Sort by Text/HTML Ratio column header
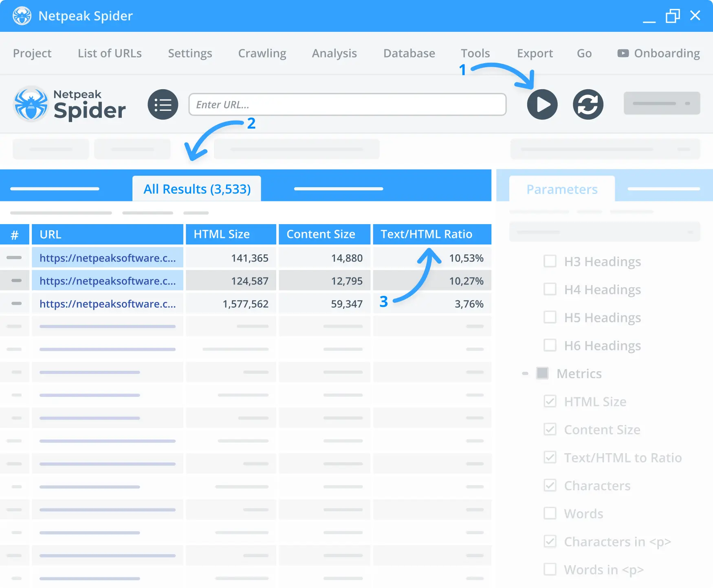713x588 pixels. tap(432, 234)
